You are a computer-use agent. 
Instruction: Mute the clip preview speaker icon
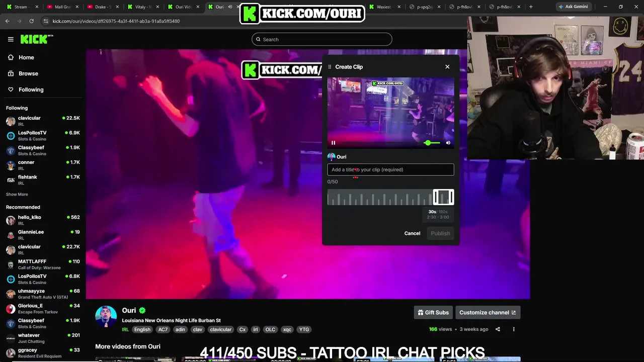click(448, 143)
